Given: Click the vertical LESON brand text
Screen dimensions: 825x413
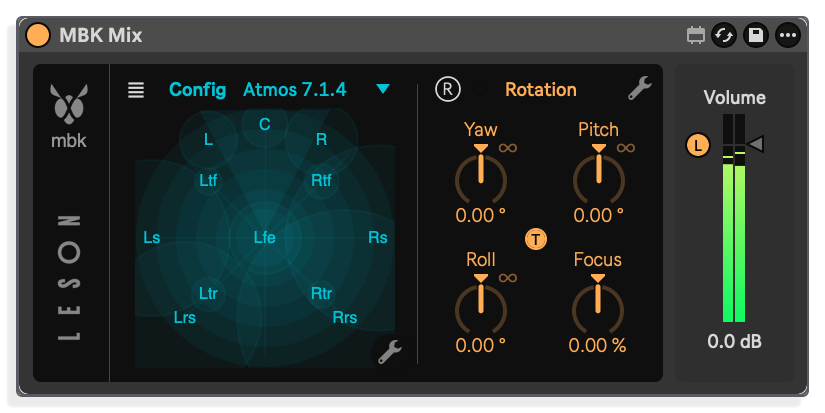Looking at the screenshot, I should 69,277.
